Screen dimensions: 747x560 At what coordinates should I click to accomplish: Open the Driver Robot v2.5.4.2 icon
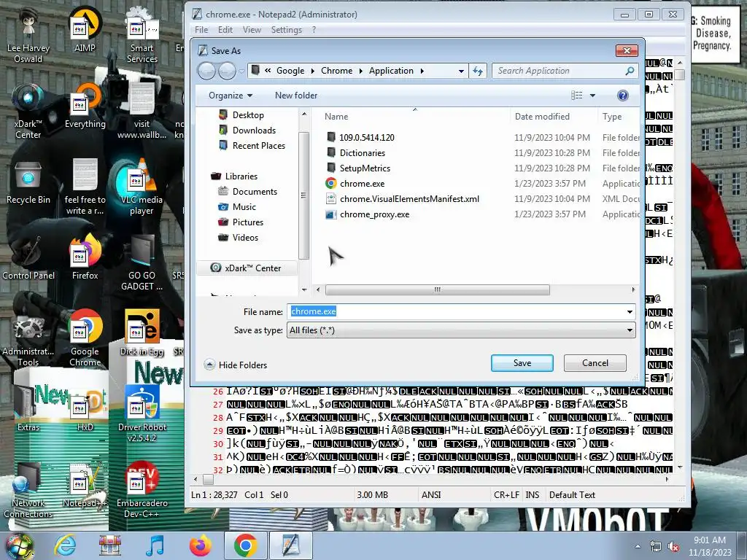pos(142,414)
